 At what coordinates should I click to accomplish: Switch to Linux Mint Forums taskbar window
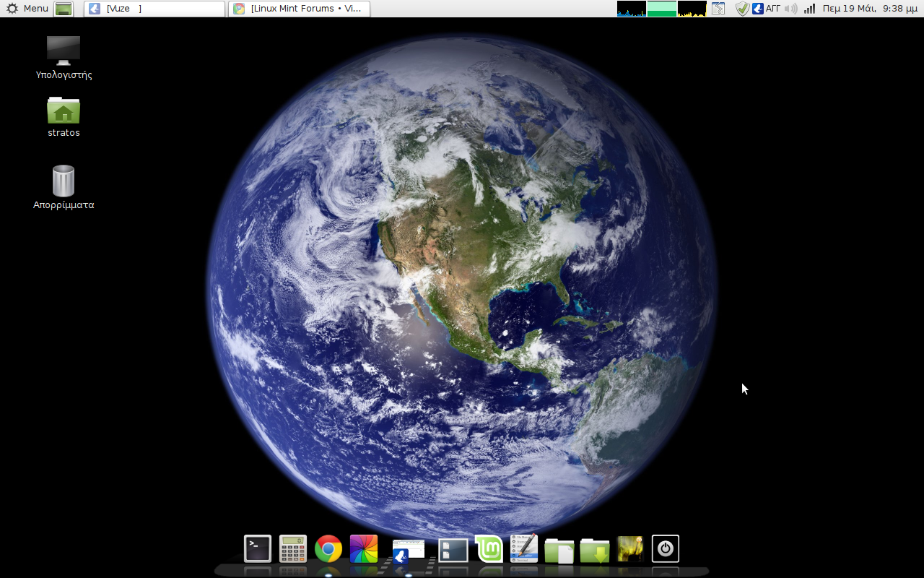pyautogui.click(x=300, y=9)
